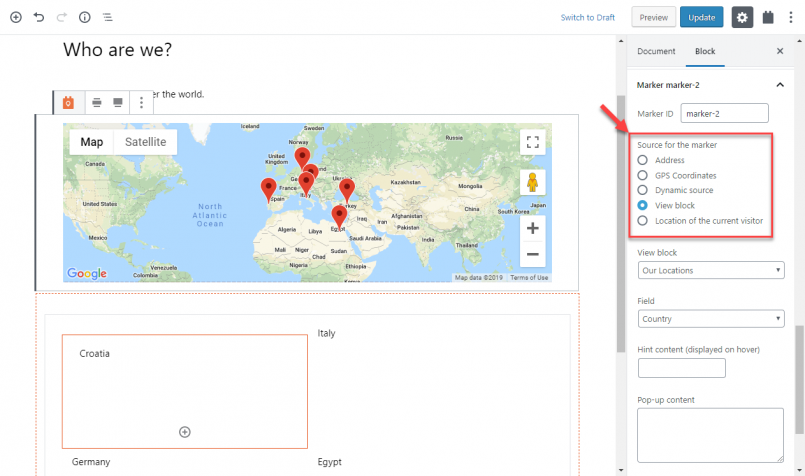Click the Update button

(701, 17)
